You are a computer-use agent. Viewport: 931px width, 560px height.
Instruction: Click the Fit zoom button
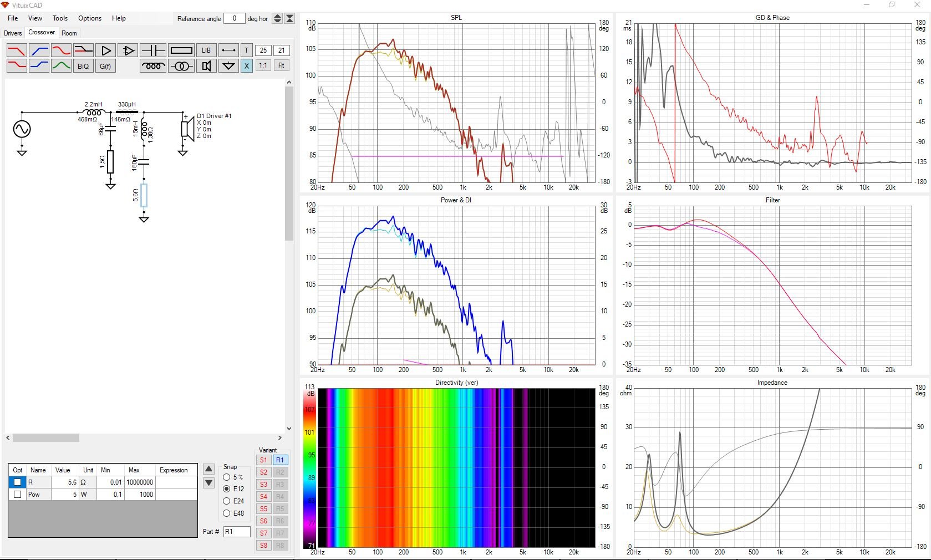pos(281,66)
